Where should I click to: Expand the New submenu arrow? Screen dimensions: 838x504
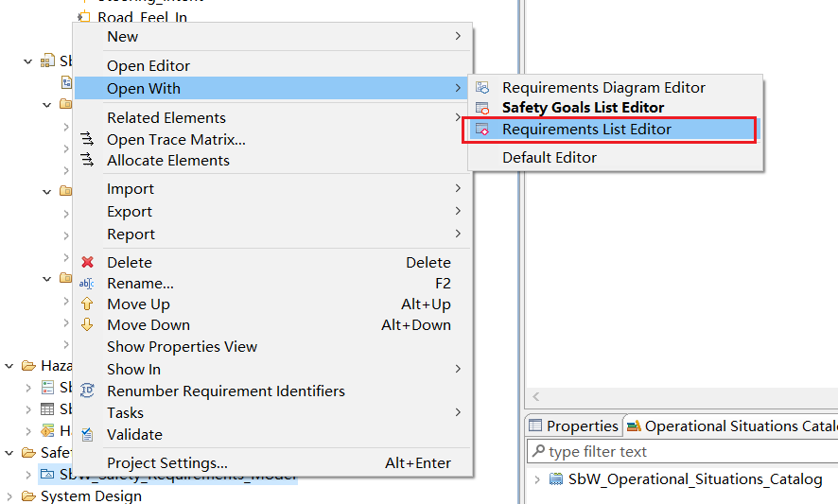point(458,36)
